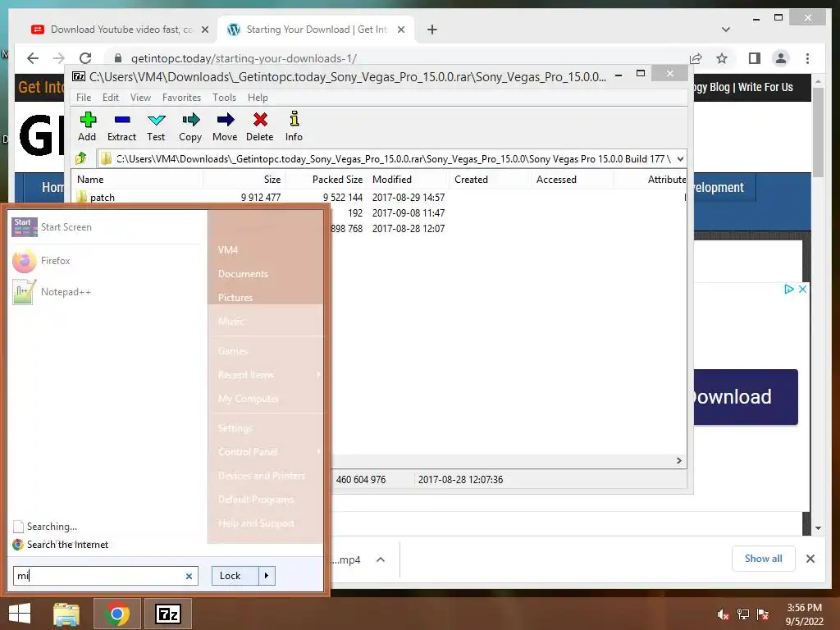Expand the power options arrow beside Lock
The height and width of the screenshot is (630, 840).
click(267, 576)
